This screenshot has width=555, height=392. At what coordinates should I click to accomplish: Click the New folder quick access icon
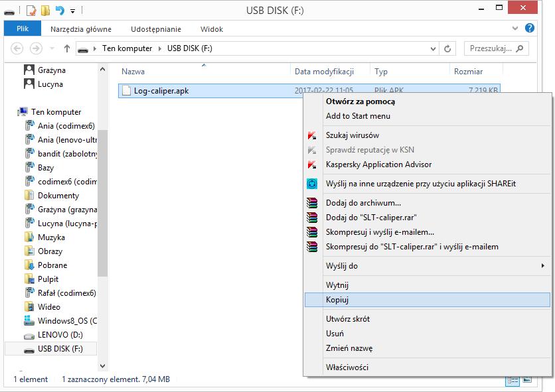click(x=45, y=11)
